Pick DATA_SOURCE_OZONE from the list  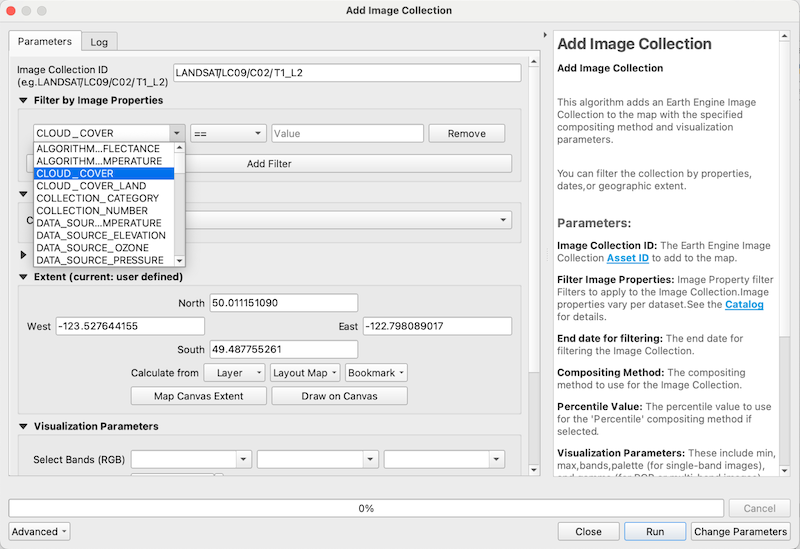tap(104, 248)
